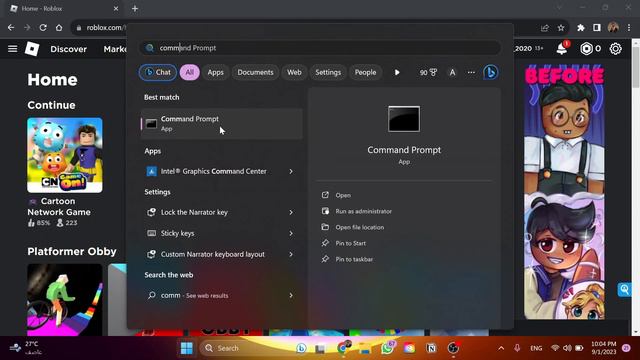
Task: Open the Chrome profile avatar
Action: pyautogui.click(x=613, y=27)
